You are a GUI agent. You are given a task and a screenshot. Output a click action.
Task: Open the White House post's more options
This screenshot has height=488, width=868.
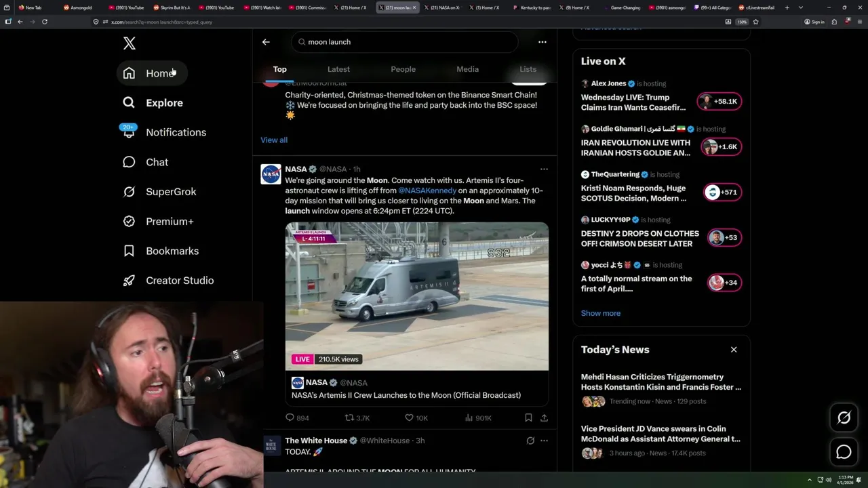pyautogui.click(x=544, y=441)
